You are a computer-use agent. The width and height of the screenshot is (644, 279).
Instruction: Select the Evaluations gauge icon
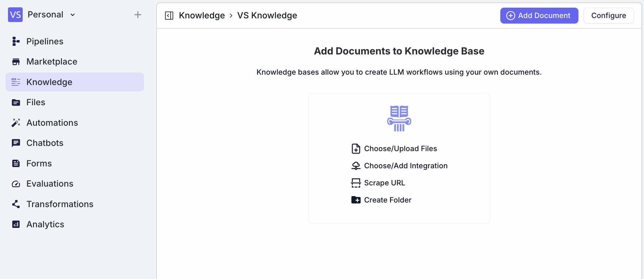click(x=16, y=184)
